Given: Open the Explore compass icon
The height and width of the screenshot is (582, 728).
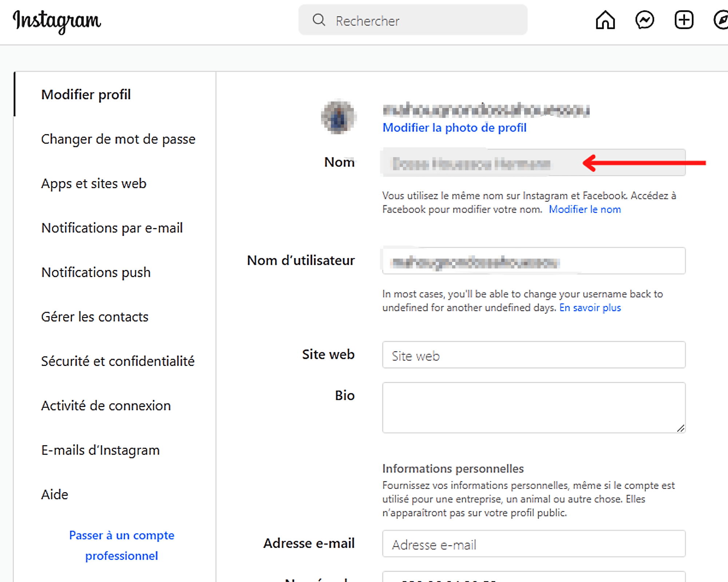Looking at the screenshot, I should 721,20.
